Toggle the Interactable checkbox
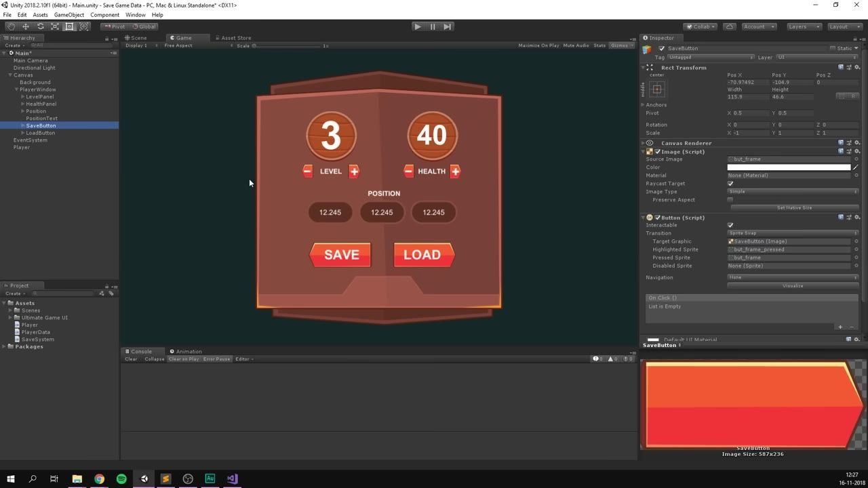868x488 pixels. click(x=730, y=225)
